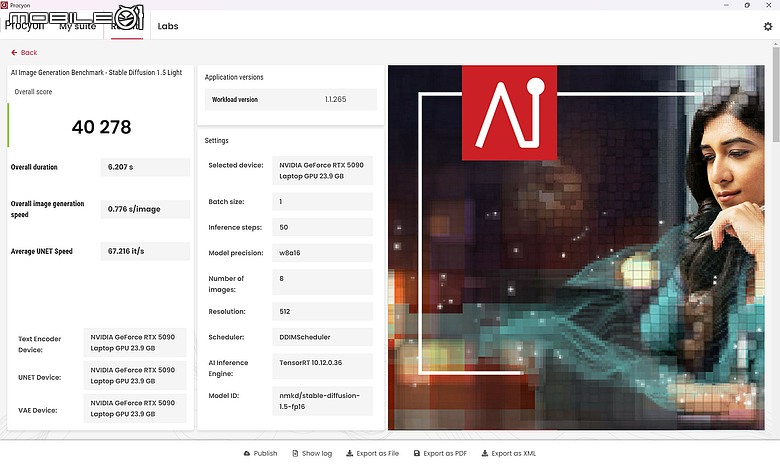Click the AI benchmark artwork image
The height and width of the screenshot is (466, 780).
[576, 247]
